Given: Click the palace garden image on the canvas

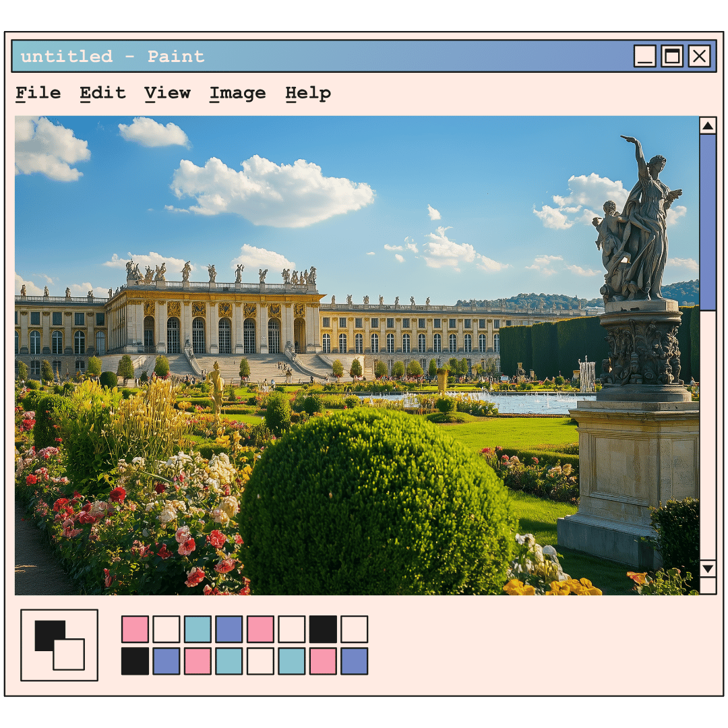Looking at the screenshot, I should click(357, 355).
